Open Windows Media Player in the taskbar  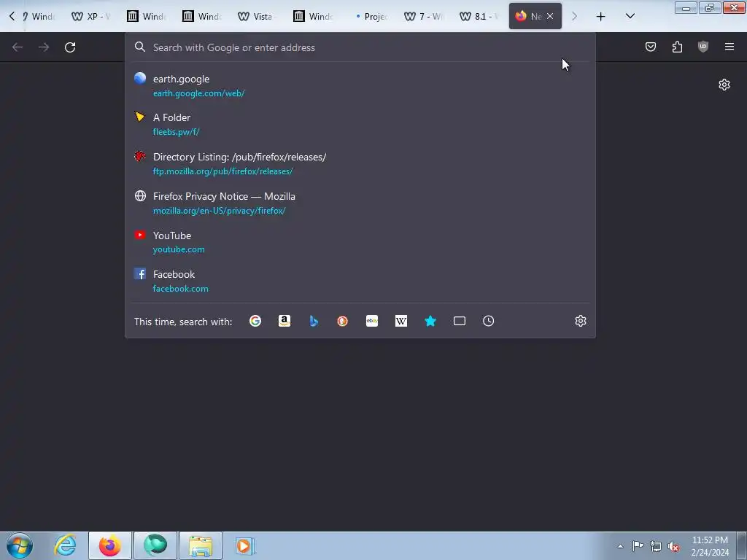245,545
